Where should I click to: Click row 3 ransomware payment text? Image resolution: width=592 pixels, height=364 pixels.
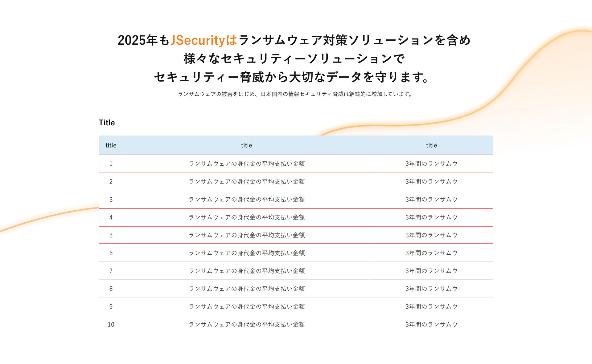247,200
